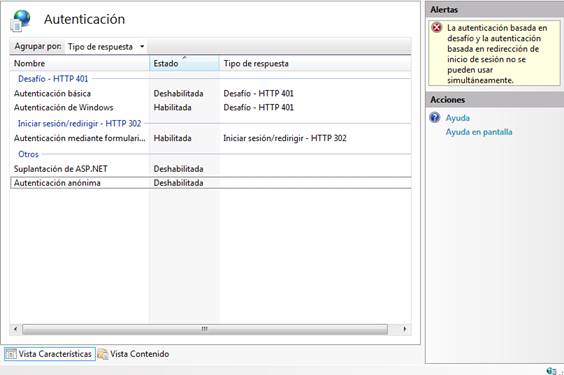Click the Vista Características tab icon
This screenshot has height=375, width=564.
10,354
